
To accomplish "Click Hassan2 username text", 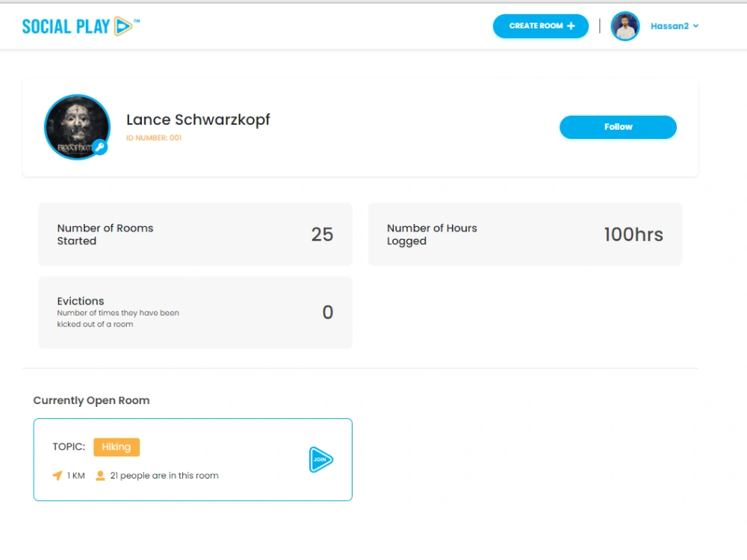I will [669, 26].
